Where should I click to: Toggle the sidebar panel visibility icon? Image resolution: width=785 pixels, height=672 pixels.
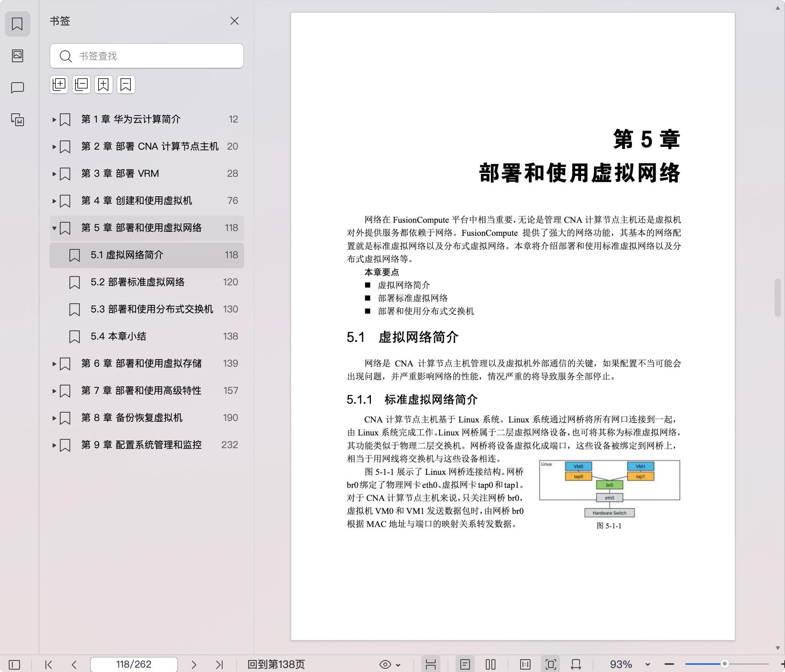tap(14, 664)
